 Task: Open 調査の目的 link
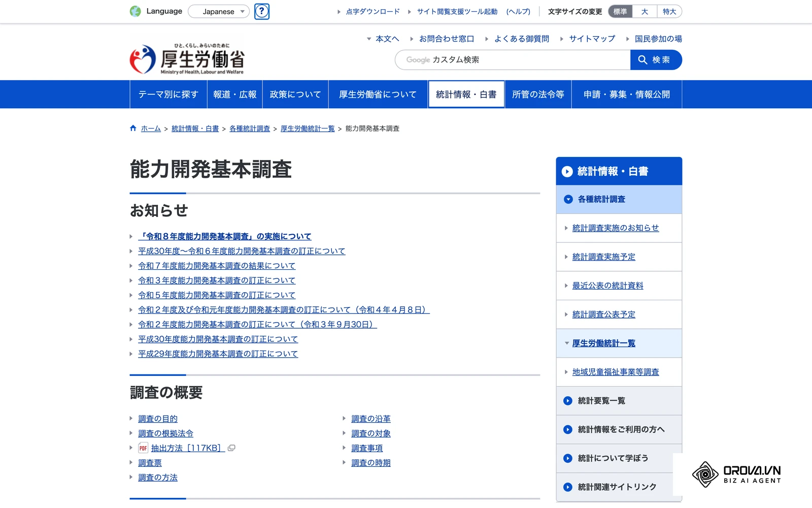pos(158,419)
